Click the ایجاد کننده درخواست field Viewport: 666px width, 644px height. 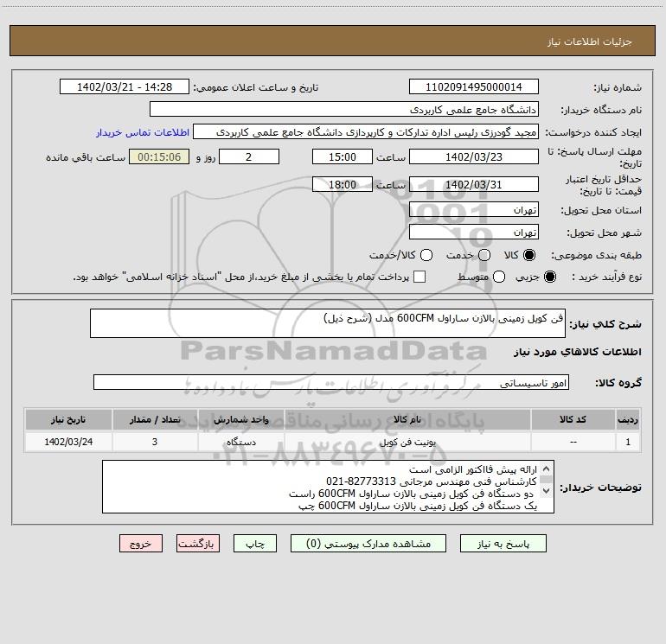coord(366,132)
